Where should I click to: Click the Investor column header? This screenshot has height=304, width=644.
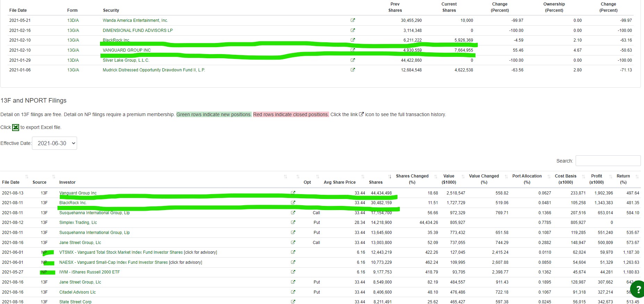point(67,182)
